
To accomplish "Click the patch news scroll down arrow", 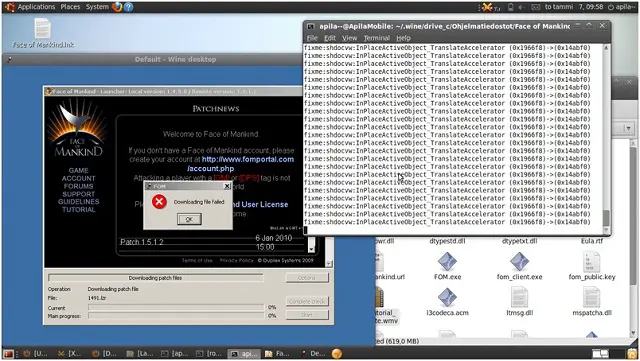I will (x=311, y=249).
